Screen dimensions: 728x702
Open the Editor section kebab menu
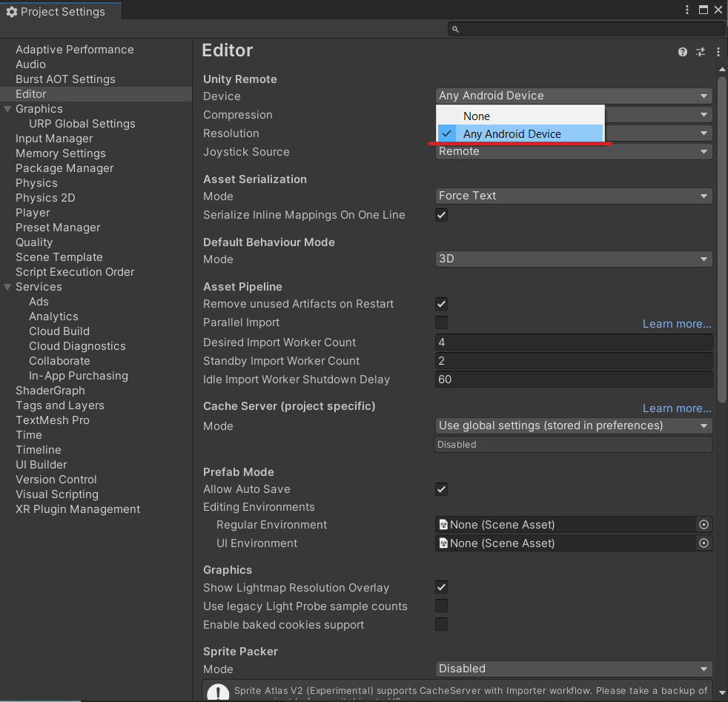[718, 52]
